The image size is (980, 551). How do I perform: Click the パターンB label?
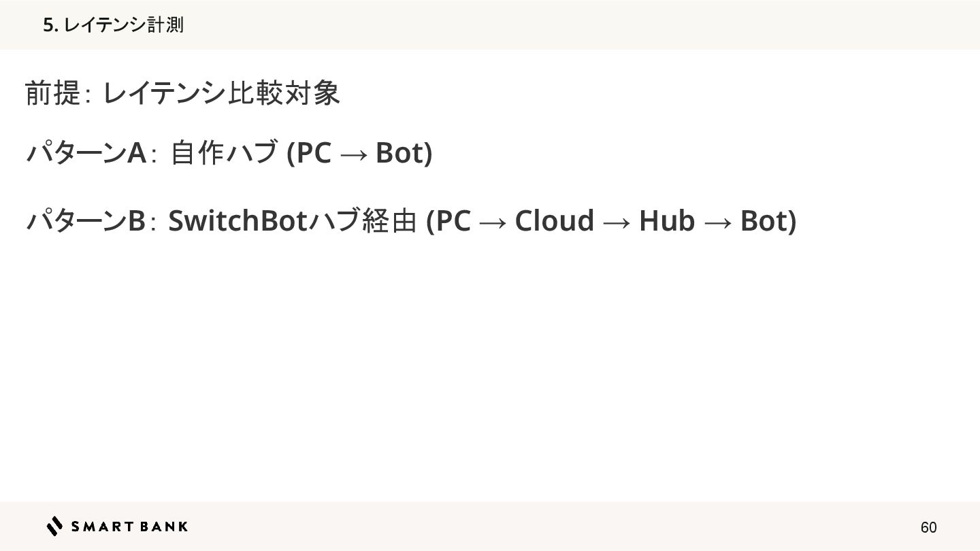(86, 220)
